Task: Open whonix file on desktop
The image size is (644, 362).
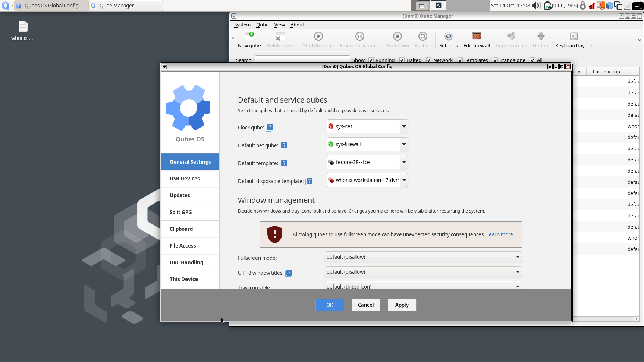Action: click(x=23, y=30)
